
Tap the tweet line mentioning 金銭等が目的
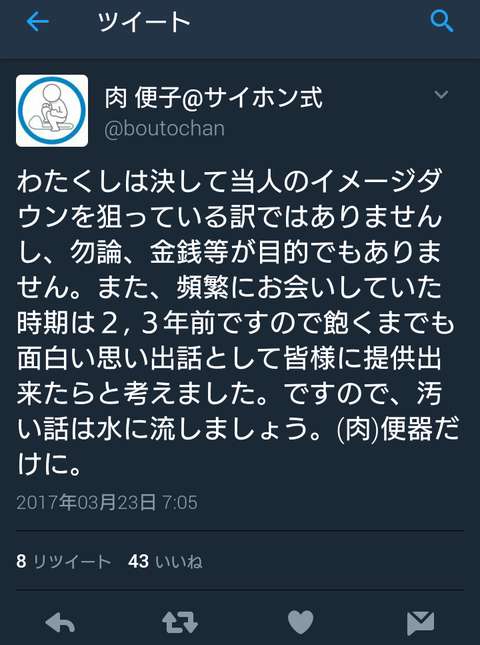point(230,252)
